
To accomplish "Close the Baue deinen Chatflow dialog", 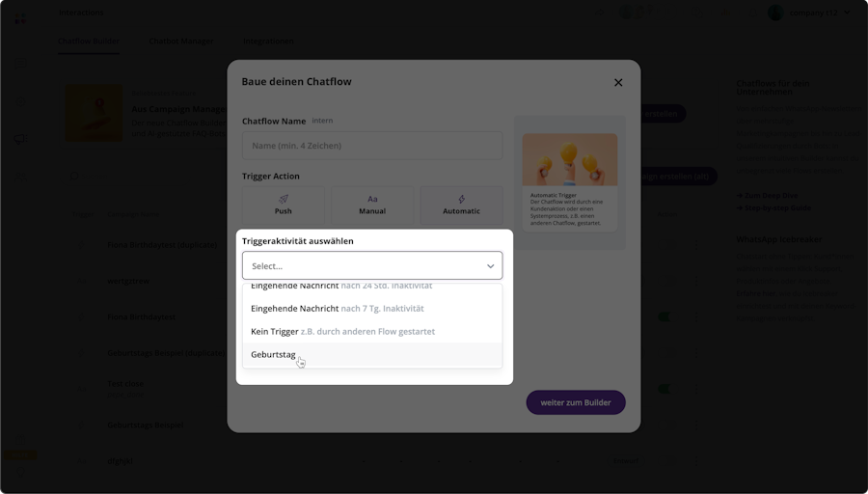I will 618,82.
